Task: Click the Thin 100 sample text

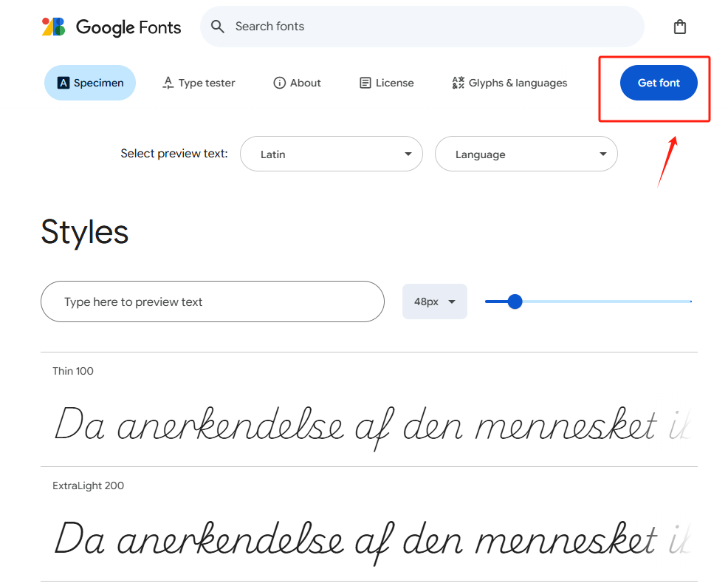Action: tap(354, 427)
